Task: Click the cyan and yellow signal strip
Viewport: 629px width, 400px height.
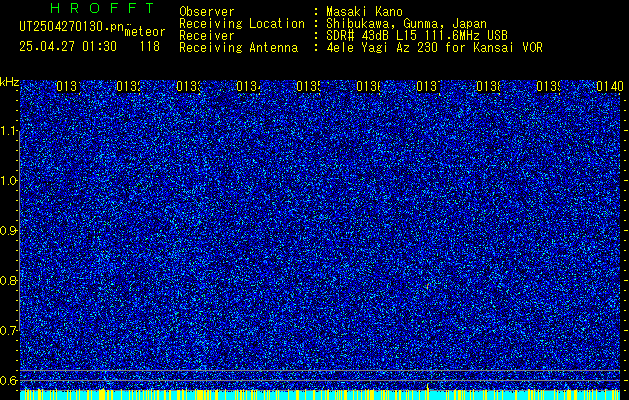Action: click(x=320, y=394)
